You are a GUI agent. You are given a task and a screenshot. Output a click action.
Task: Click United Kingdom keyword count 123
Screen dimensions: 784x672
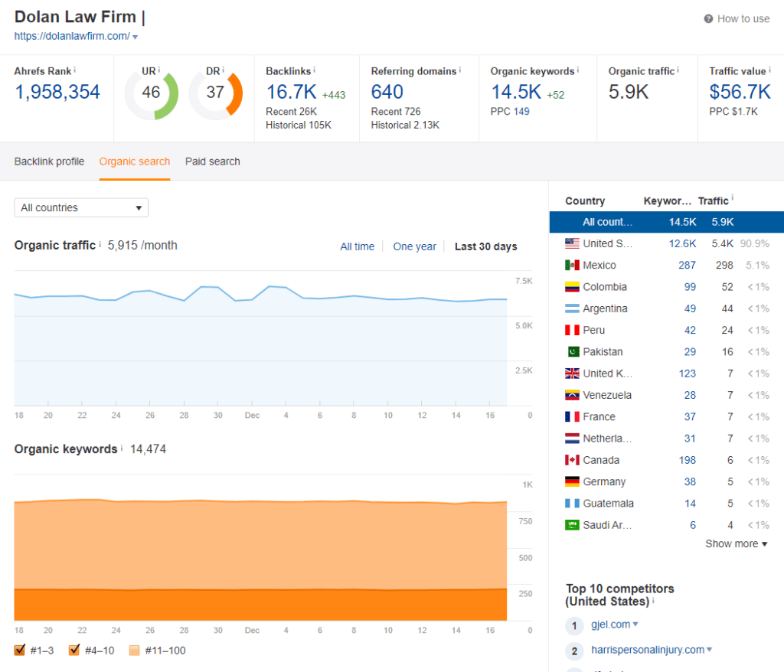687,374
